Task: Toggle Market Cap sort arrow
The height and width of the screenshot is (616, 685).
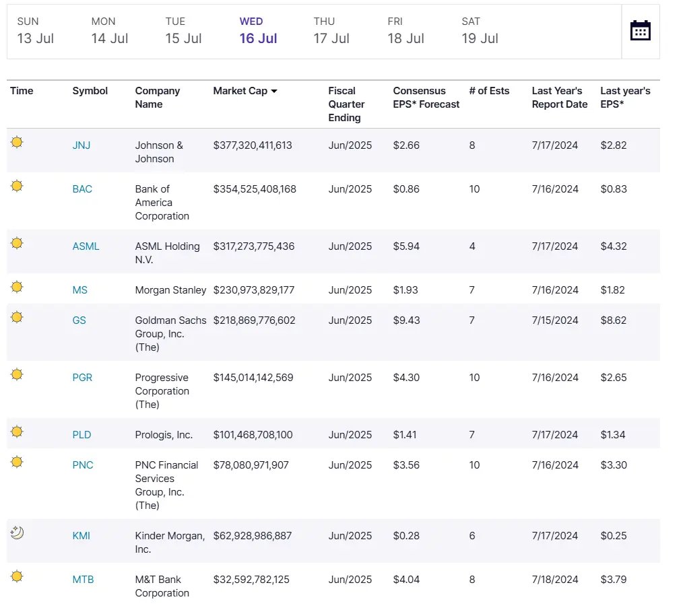Action: (274, 91)
